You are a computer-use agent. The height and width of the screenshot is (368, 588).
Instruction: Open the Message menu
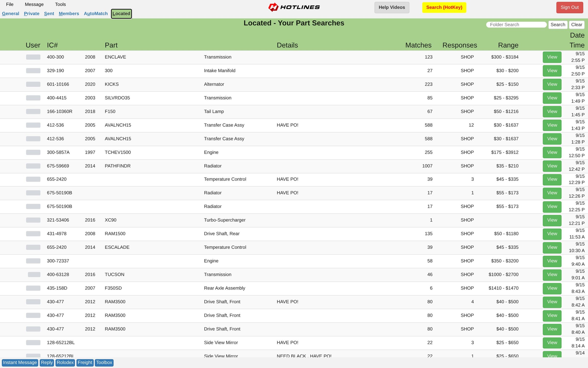(34, 4)
